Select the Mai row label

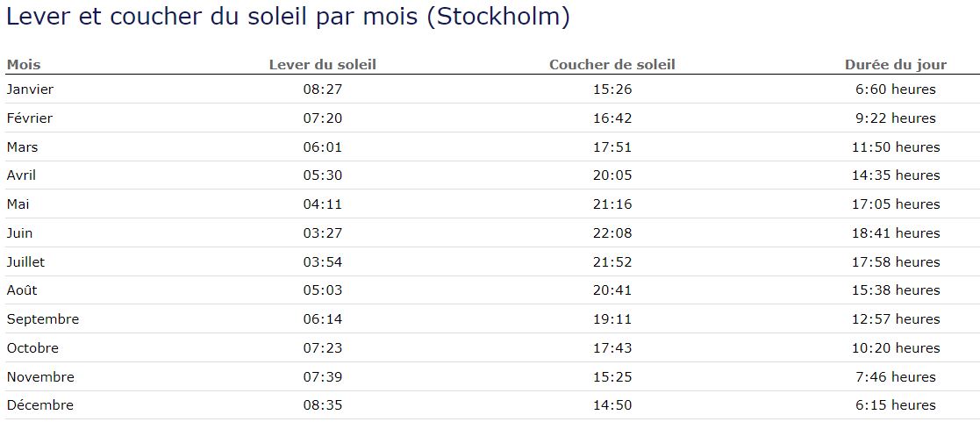(x=18, y=204)
